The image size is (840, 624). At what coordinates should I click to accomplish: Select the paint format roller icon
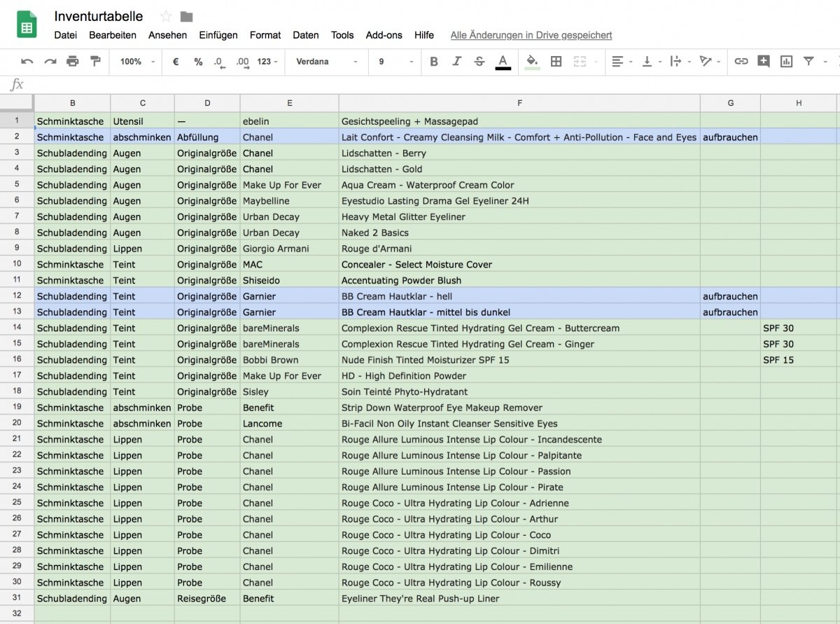tap(95, 62)
